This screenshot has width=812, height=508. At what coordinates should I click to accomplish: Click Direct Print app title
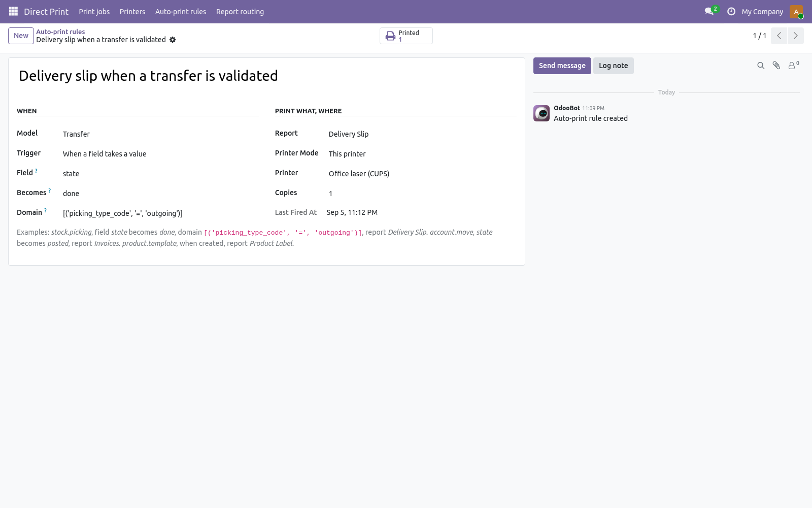(46, 11)
